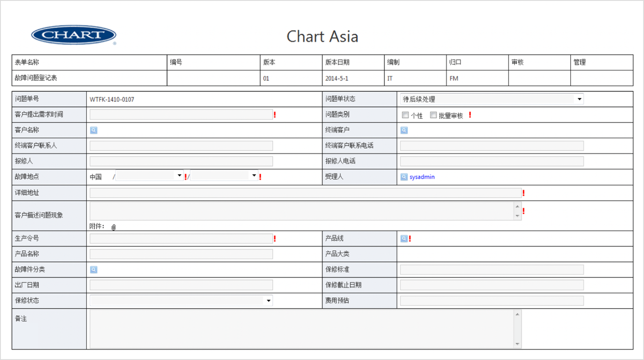Click the 客户提出需求时间 input field

click(x=181, y=115)
